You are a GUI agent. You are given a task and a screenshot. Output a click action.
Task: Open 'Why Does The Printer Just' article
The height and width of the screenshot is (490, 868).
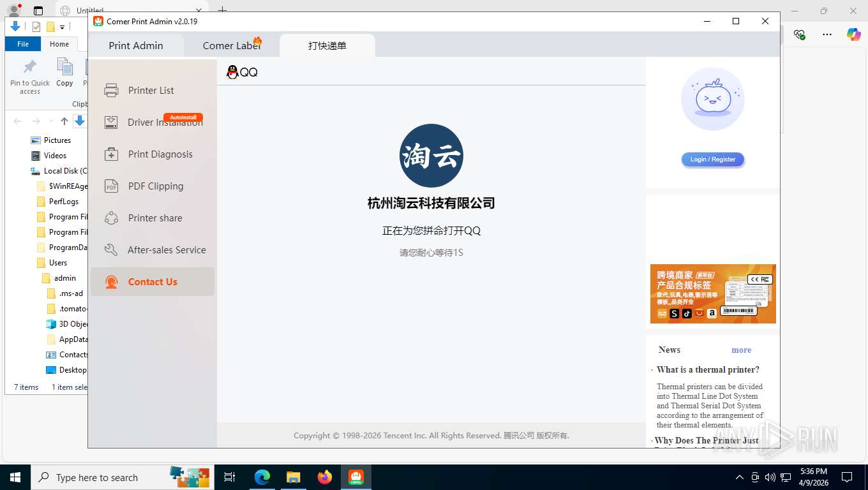tap(707, 441)
